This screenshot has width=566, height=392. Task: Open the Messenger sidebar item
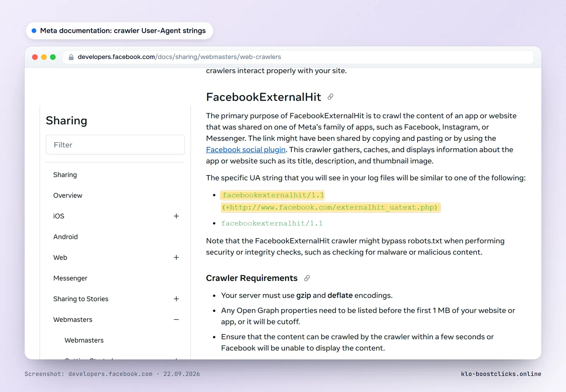pyautogui.click(x=70, y=278)
